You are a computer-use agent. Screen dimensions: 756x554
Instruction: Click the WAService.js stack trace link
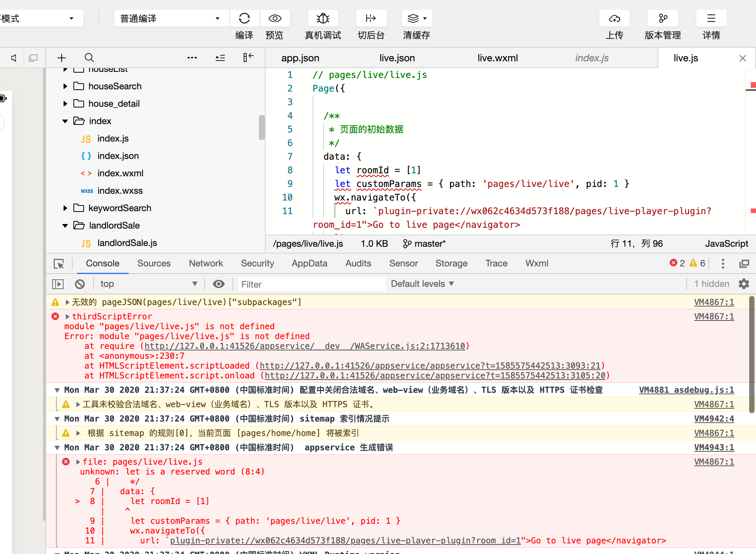pyautogui.click(x=305, y=346)
